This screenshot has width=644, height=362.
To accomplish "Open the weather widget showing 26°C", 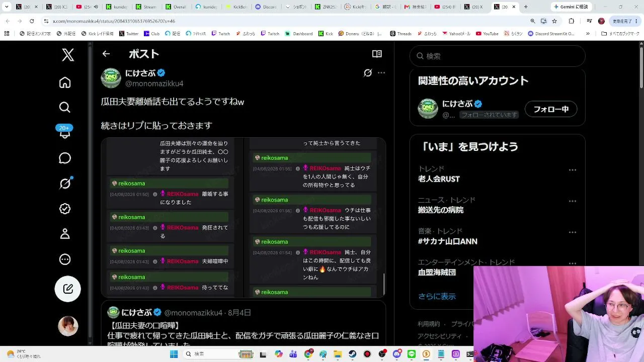I will (23, 354).
